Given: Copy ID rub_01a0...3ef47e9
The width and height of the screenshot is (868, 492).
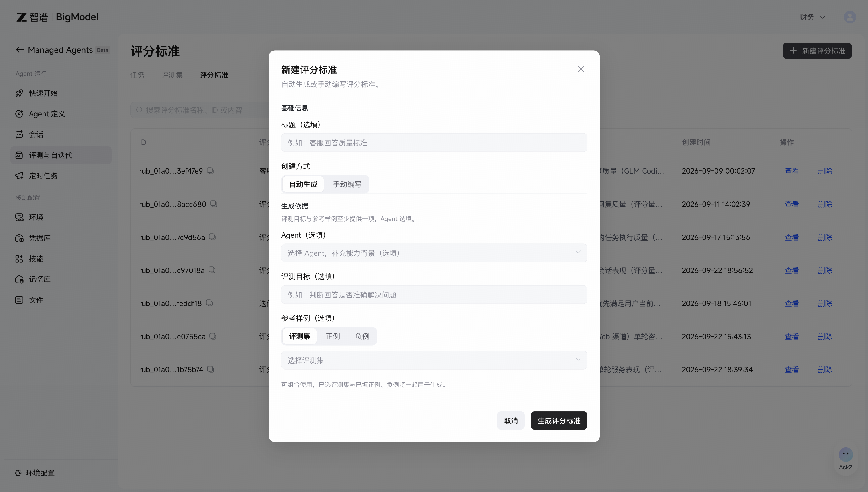Looking at the screenshot, I should [211, 171].
